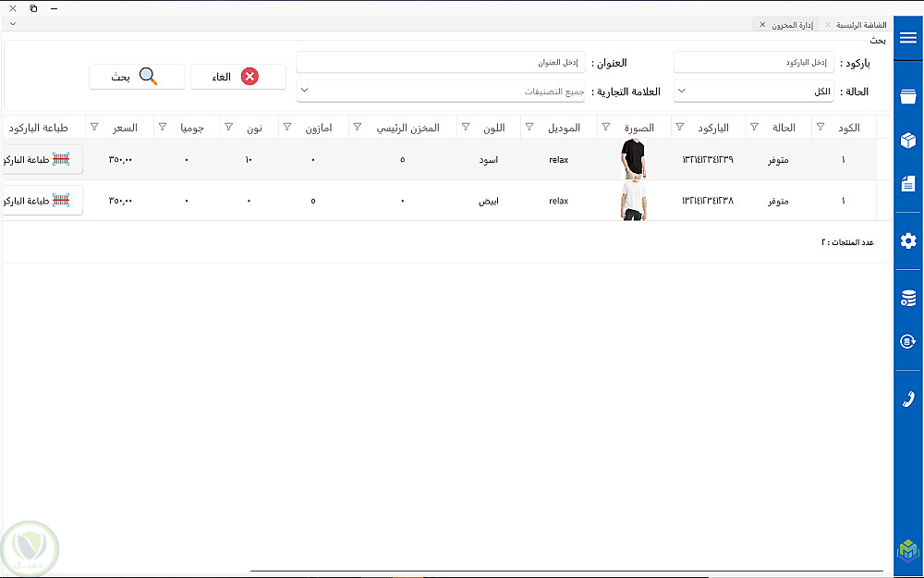Filter the امازون column

pos(287,127)
